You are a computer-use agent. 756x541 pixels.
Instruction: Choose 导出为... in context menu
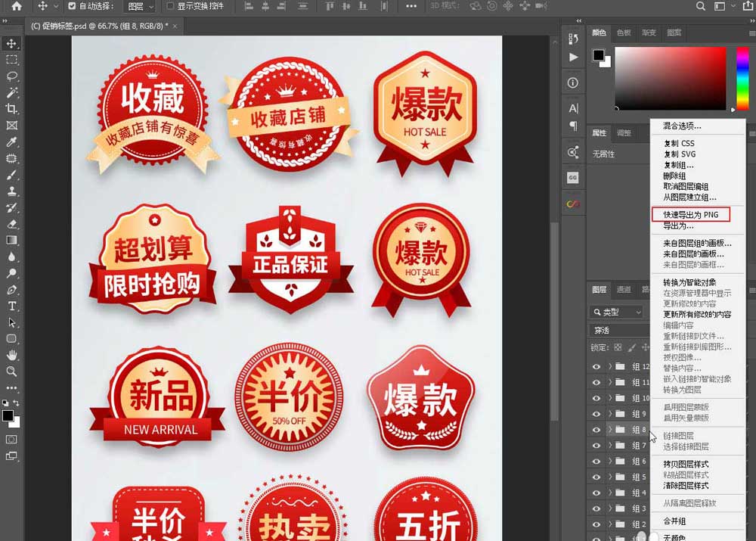pyautogui.click(x=678, y=226)
